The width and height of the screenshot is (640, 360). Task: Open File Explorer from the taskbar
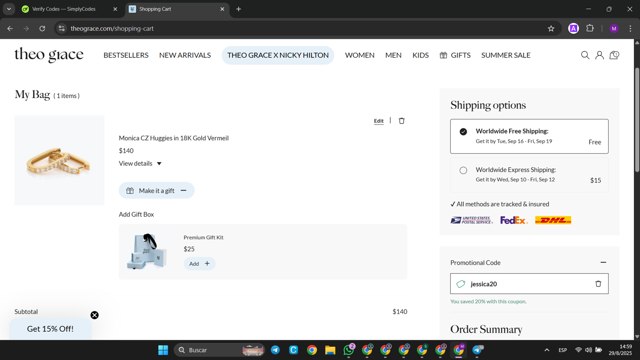(x=330, y=350)
